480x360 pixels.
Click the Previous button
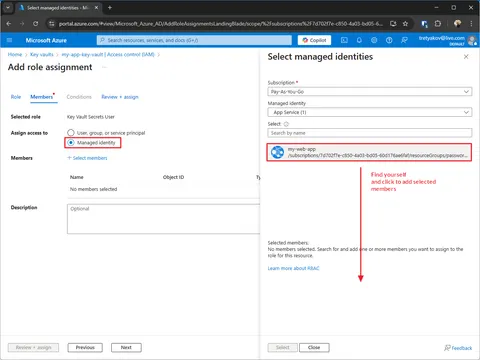[x=85, y=348]
